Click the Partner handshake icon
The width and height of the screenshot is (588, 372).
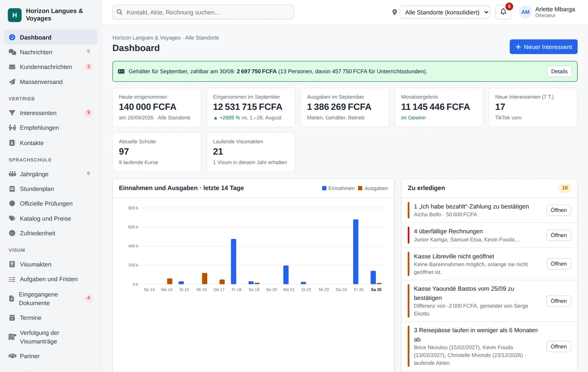pyautogui.click(x=12, y=356)
